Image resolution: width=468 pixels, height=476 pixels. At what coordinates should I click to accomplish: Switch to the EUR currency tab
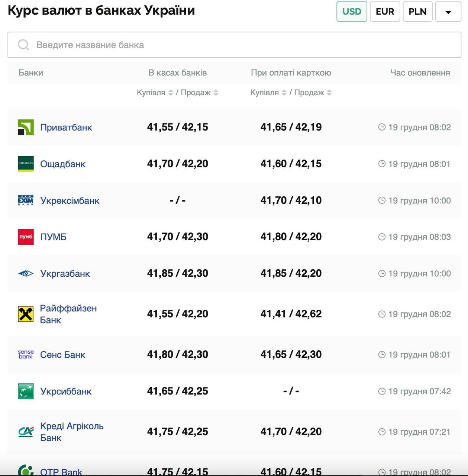pos(384,12)
